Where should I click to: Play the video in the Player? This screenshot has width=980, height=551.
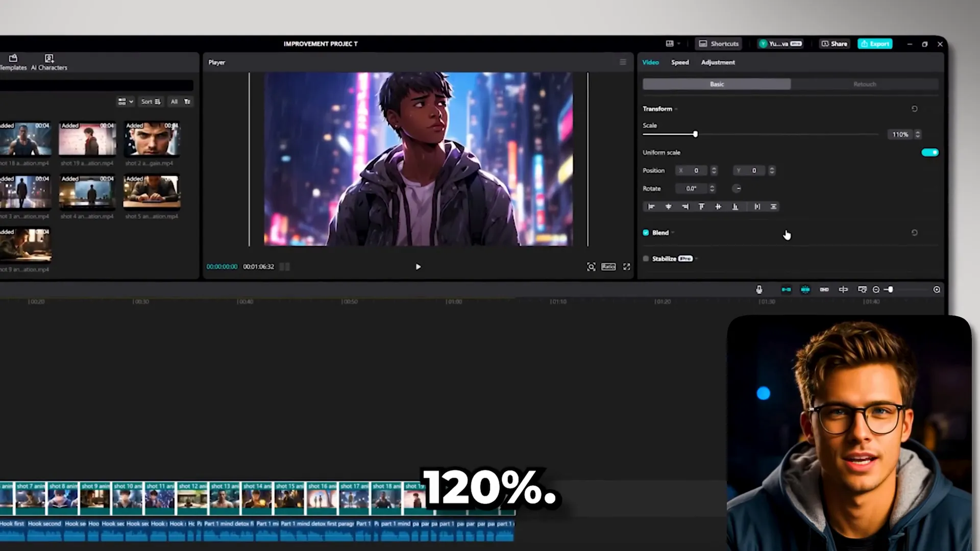point(418,267)
